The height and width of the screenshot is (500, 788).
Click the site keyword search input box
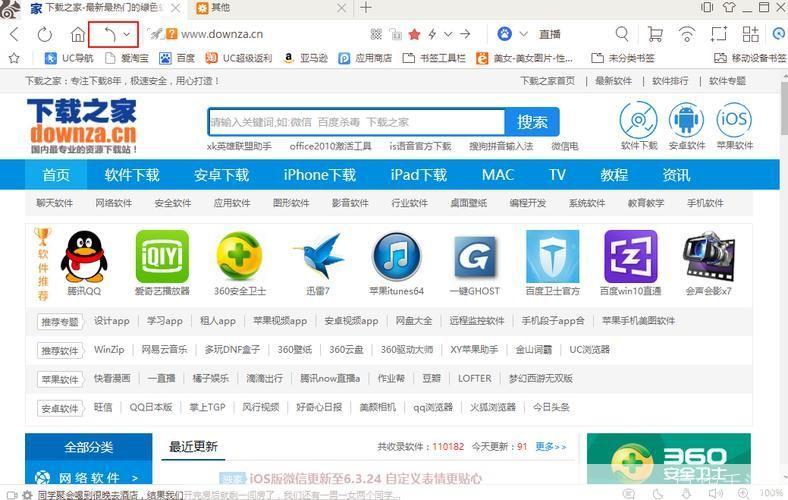(x=356, y=122)
